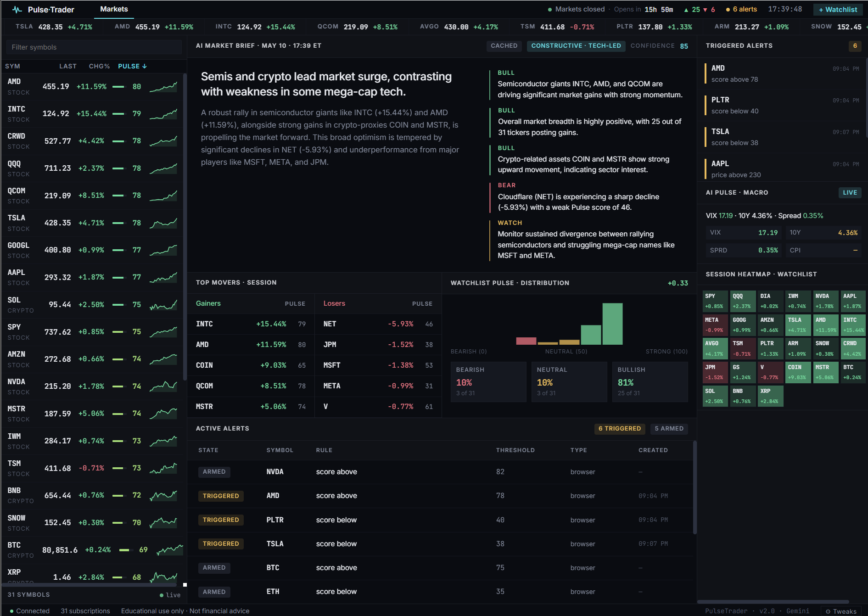
Task: Open INTC row in top gainers
Action: click(251, 324)
